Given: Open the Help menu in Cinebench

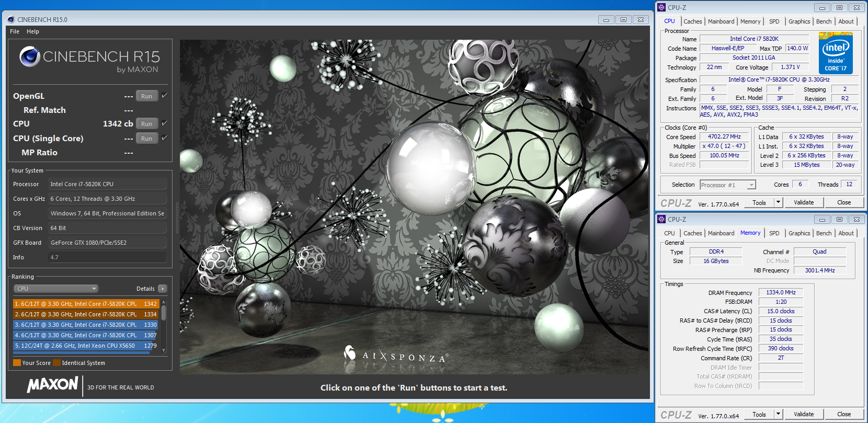Looking at the screenshot, I should [x=33, y=31].
